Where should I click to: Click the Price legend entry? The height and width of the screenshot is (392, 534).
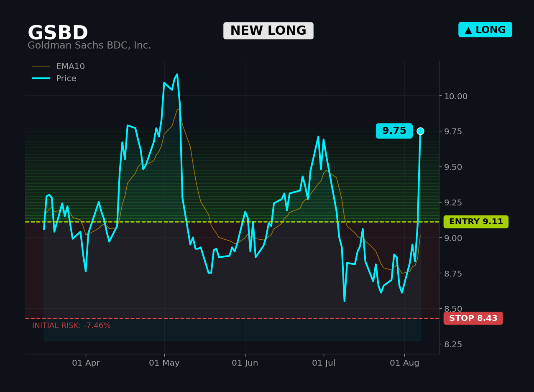(54, 79)
